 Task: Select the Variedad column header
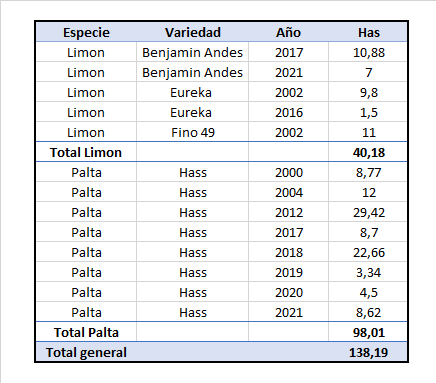(192, 32)
